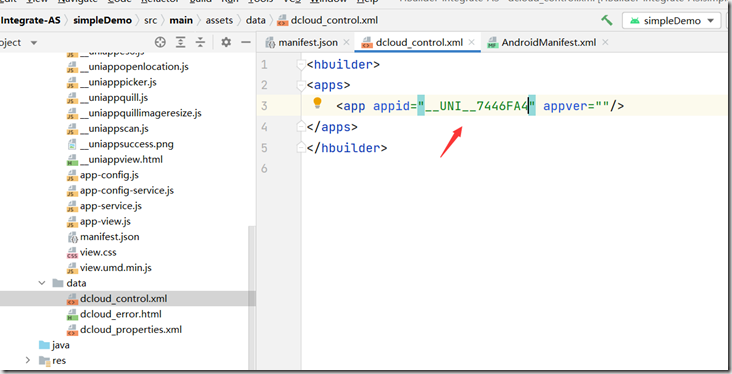
Task: Click the appid value __UNI__7446FA4 in editor
Action: [x=476, y=106]
